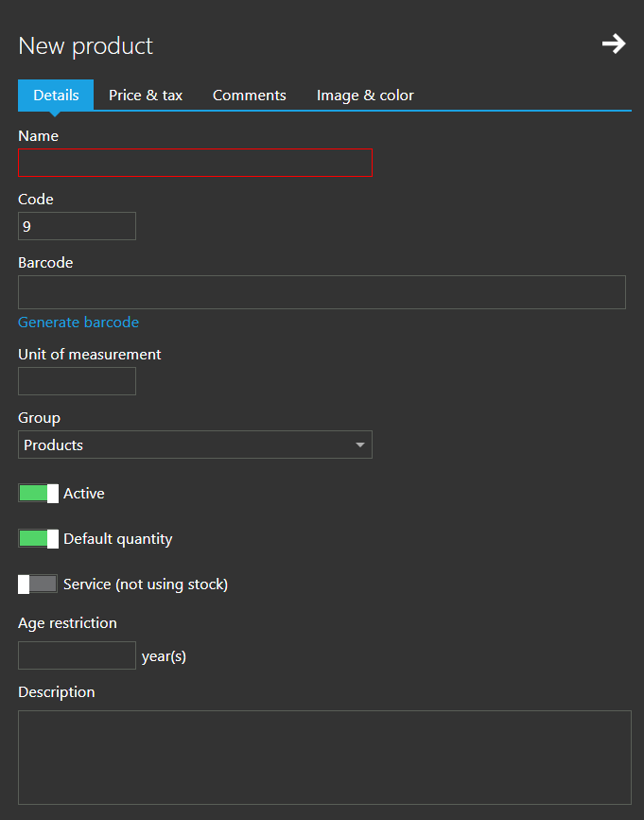Toggle the Active switch off
Image resolution: width=644 pixels, height=820 pixels.
point(38,493)
